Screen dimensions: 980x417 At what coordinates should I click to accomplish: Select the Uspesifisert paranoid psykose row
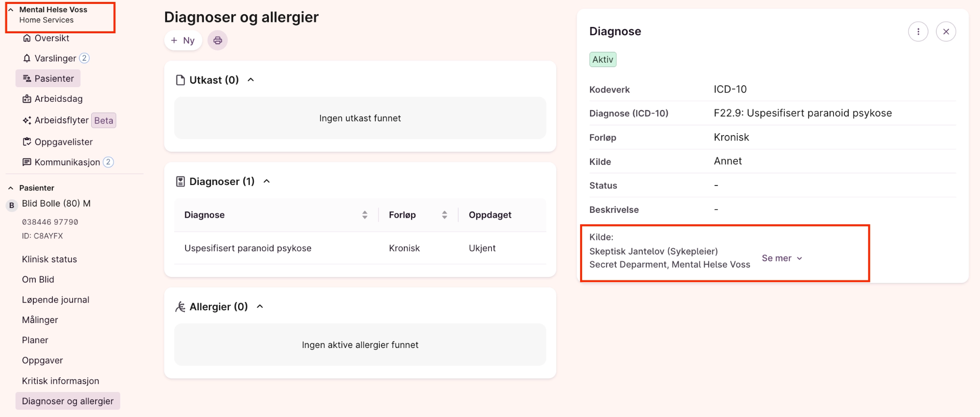point(248,248)
